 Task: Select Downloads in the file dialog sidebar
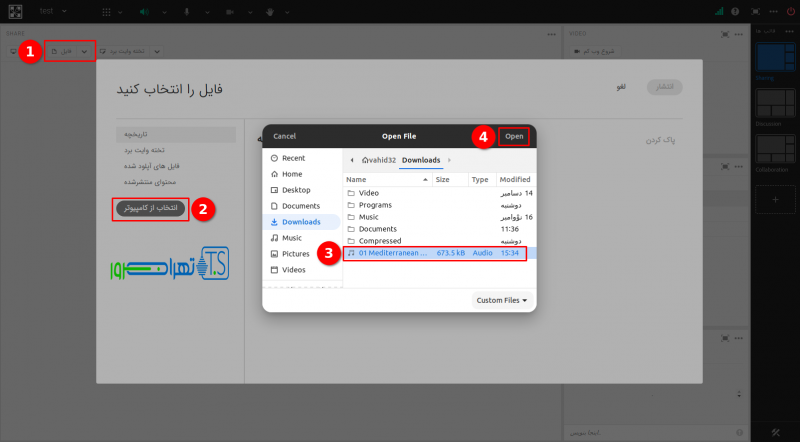click(302, 222)
